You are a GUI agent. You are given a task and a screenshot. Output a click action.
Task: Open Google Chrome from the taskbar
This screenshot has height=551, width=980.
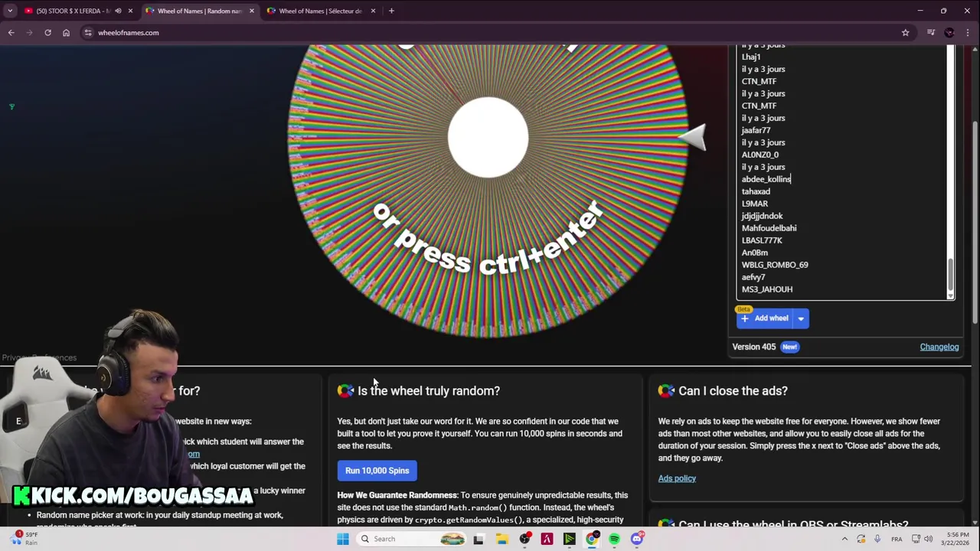click(592, 539)
